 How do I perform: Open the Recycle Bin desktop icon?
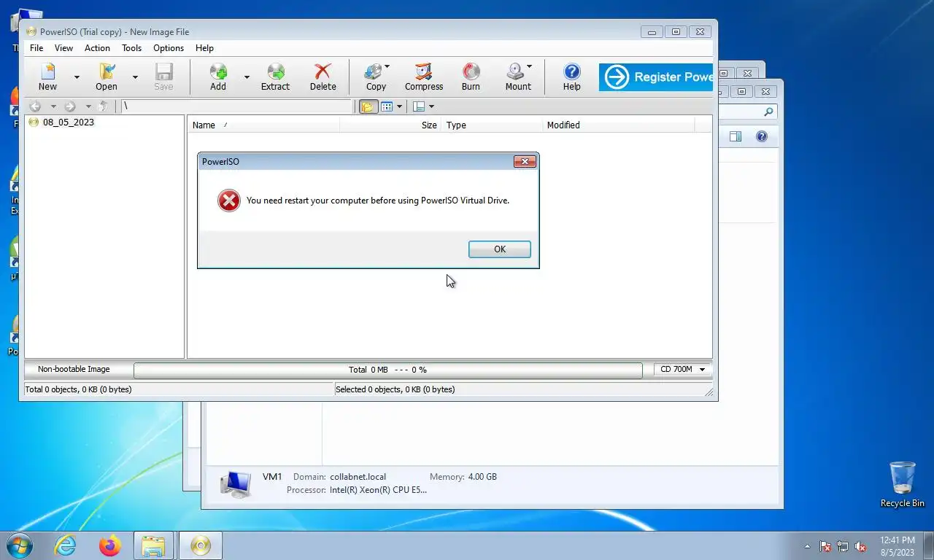(903, 484)
